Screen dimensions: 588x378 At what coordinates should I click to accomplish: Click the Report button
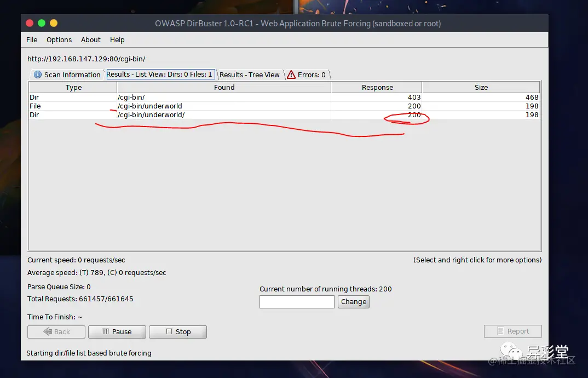tap(512, 331)
